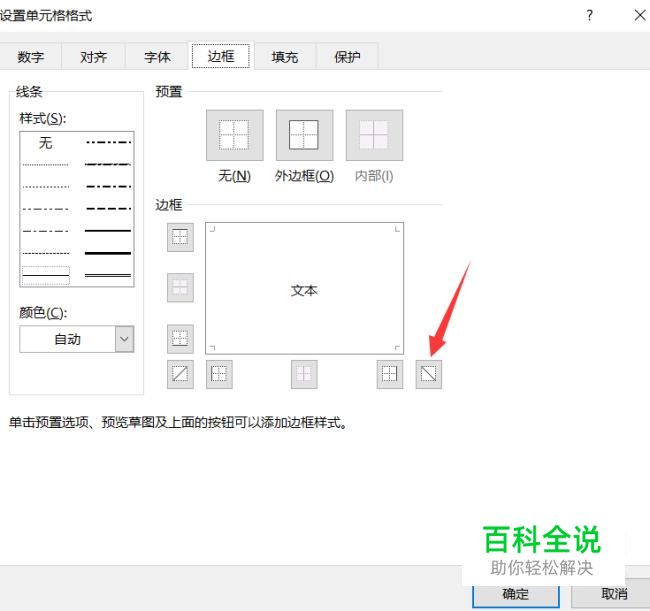
Task: Toggle the inside horizontal border button
Action: click(x=180, y=287)
